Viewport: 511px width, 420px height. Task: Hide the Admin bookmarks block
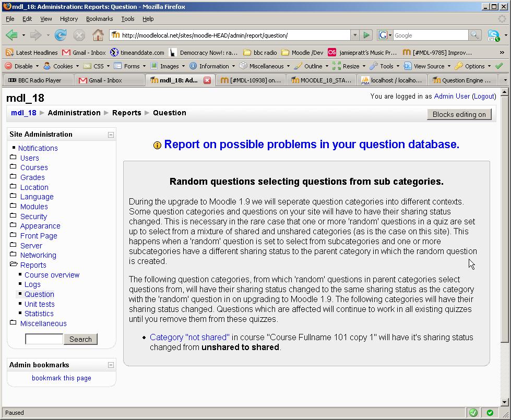[x=111, y=365]
